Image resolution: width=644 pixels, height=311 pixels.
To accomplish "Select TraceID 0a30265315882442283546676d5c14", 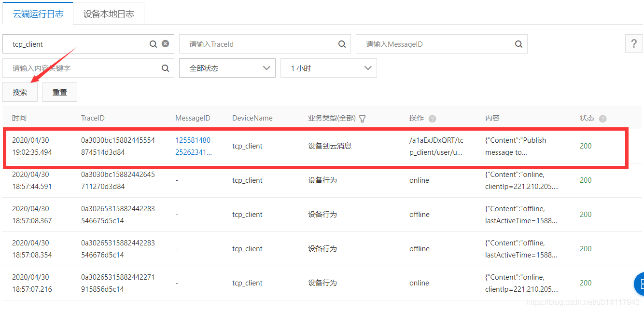I will click(x=118, y=249).
